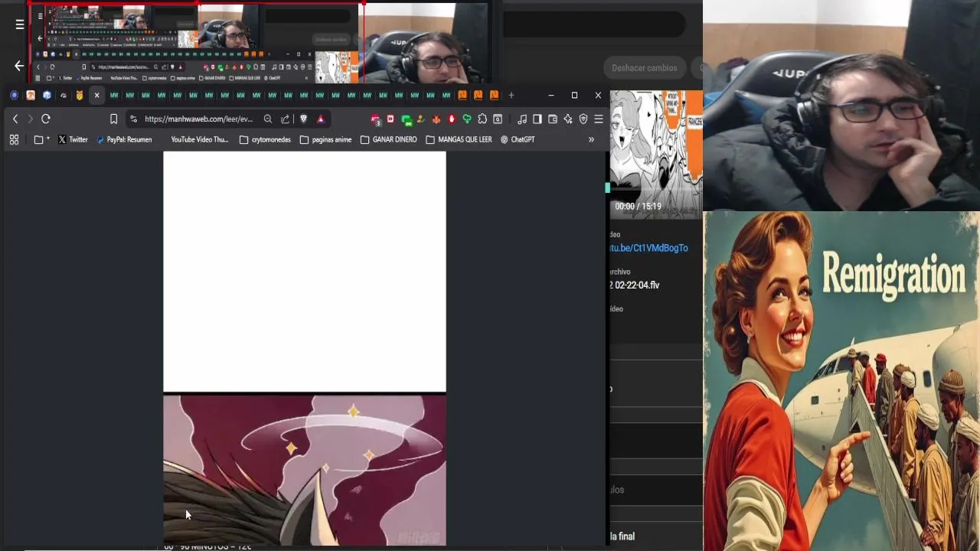Toggle the browser sidebar panel
The height and width of the screenshot is (551, 980).
[x=537, y=119]
